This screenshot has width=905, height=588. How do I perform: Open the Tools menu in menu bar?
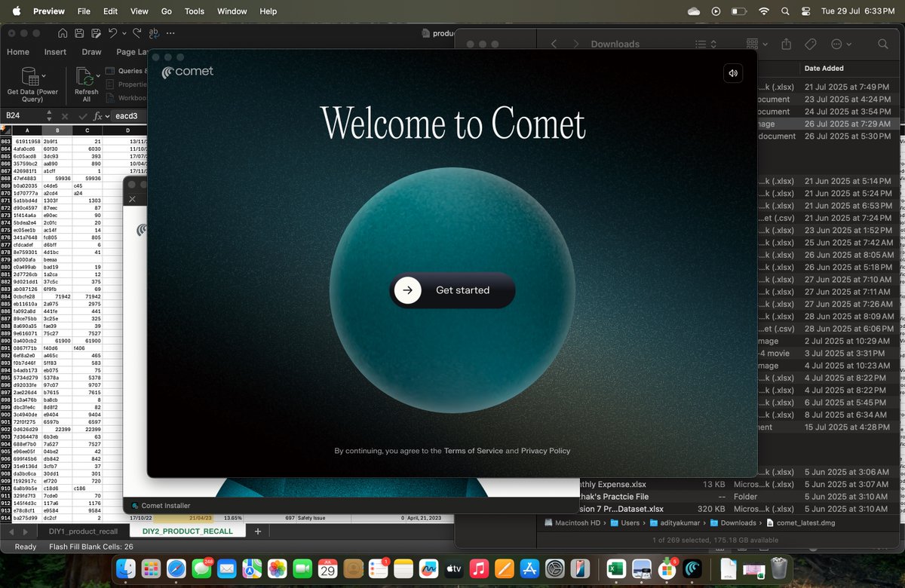pyautogui.click(x=195, y=11)
